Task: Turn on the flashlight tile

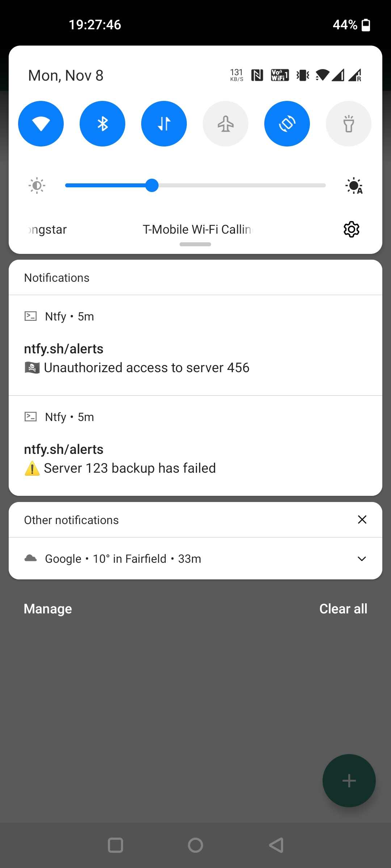Action: (349, 124)
